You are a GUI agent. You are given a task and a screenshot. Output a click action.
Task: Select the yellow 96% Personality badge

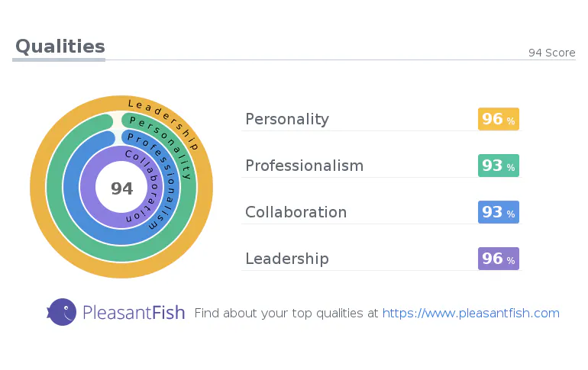point(499,119)
